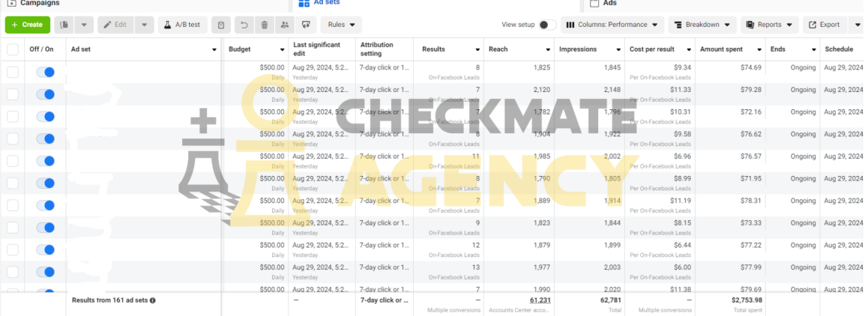The image size is (868, 316).
Task: Click the Export button
Action: pyautogui.click(x=825, y=25)
